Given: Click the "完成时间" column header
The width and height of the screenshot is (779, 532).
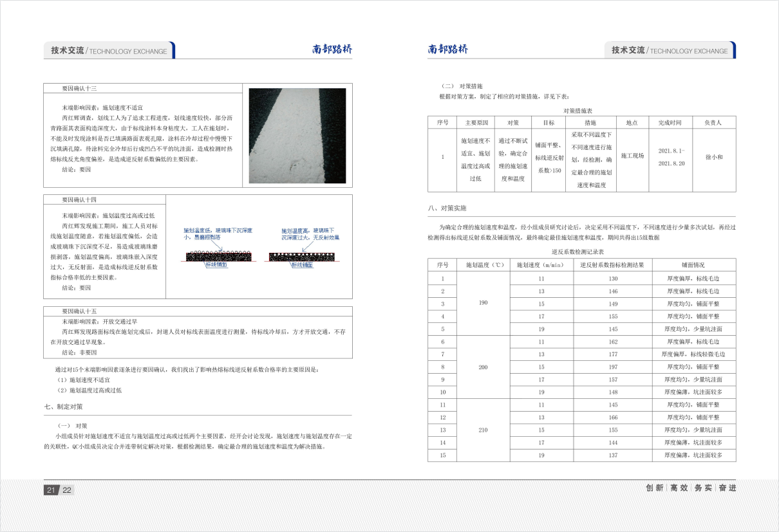Looking at the screenshot, I should (670, 122).
